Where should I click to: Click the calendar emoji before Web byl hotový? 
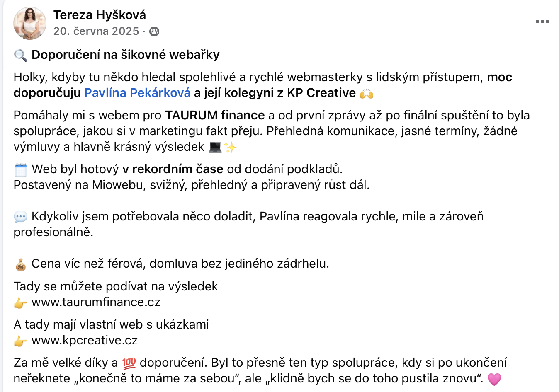[21, 169]
